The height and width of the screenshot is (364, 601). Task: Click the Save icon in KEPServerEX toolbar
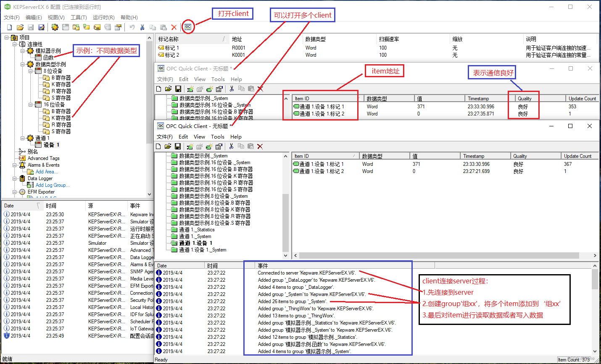coord(31,27)
